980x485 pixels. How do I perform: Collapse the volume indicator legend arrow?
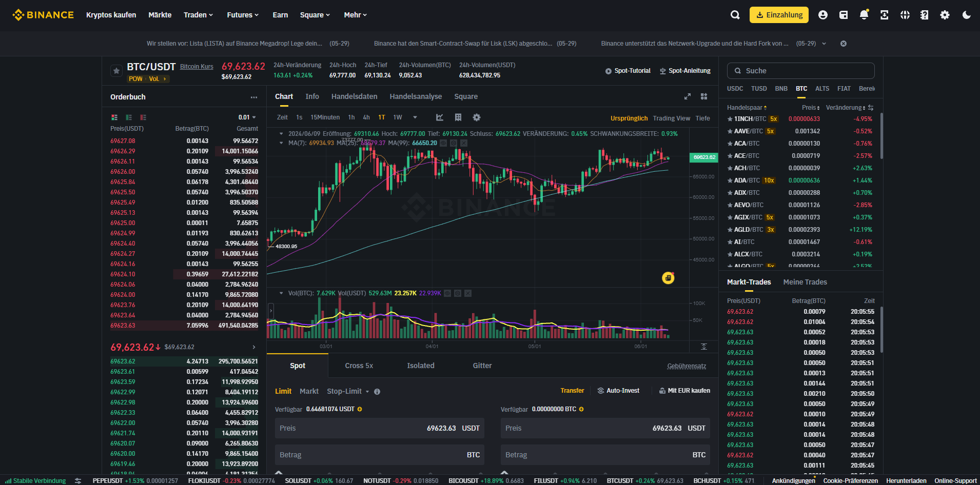[x=281, y=293]
